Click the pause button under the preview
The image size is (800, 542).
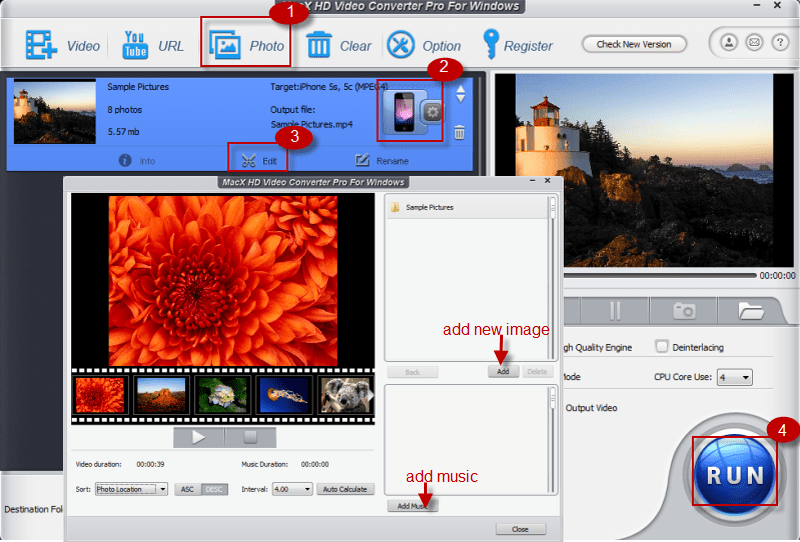(615, 310)
